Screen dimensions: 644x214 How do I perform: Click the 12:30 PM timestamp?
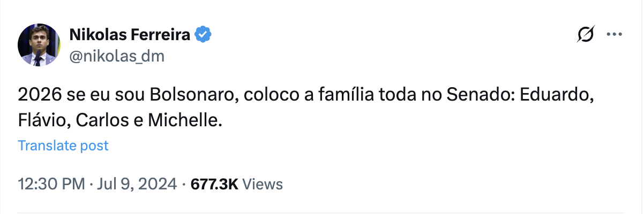(51, 185)
